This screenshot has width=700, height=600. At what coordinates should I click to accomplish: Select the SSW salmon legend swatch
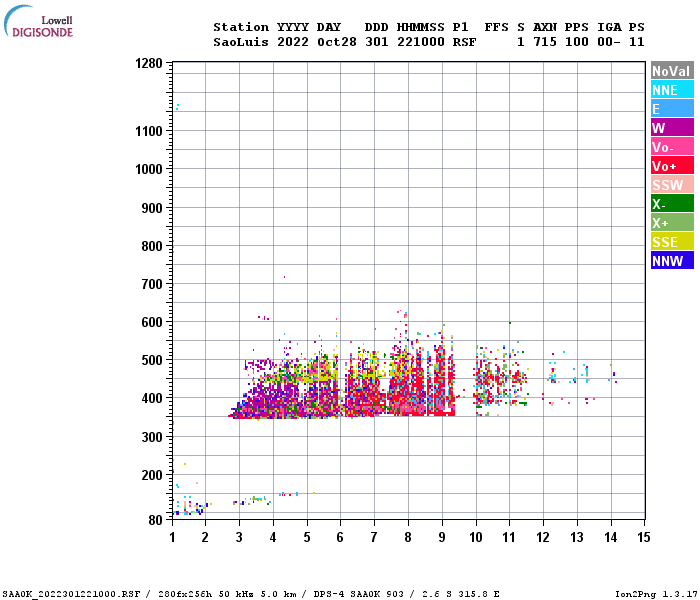(672, 185)
